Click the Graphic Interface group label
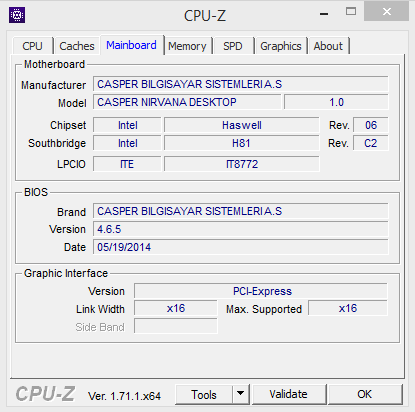Screen dimensions: 415x412 (x=66, y=273)
